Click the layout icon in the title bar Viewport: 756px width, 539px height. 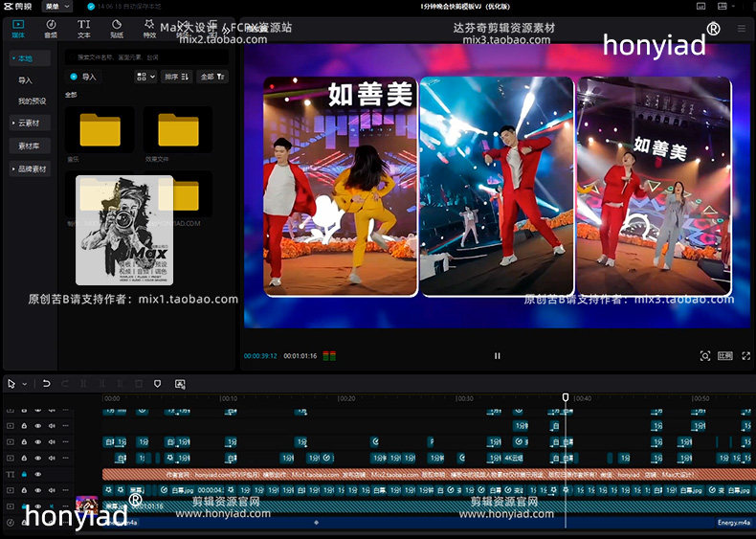pos(722,7)
